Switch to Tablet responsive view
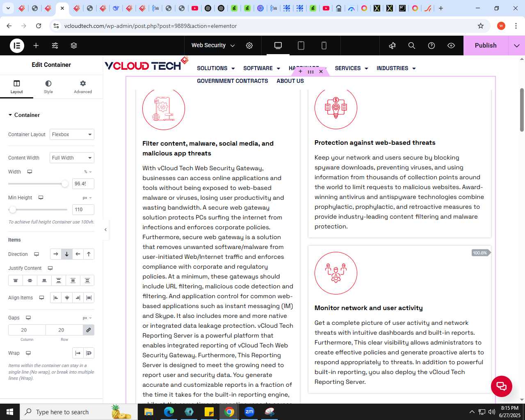This screenshot has width=525, height=420. coord(301,46)
